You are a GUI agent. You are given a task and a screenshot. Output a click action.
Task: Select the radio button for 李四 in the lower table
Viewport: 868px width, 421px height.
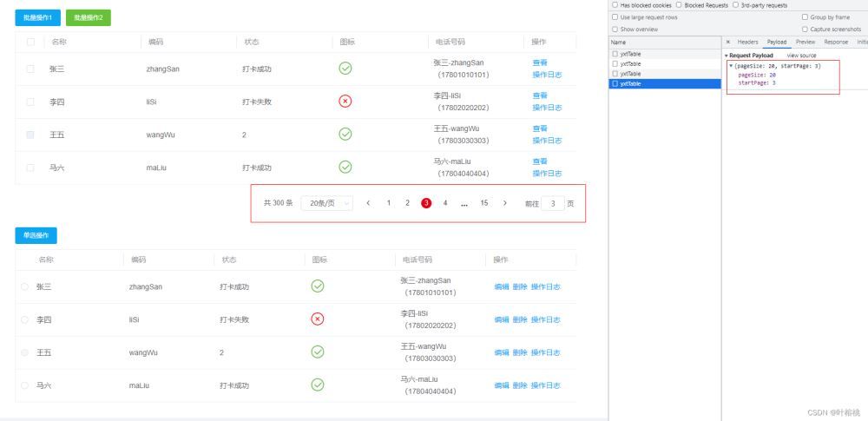click(24, 319)
